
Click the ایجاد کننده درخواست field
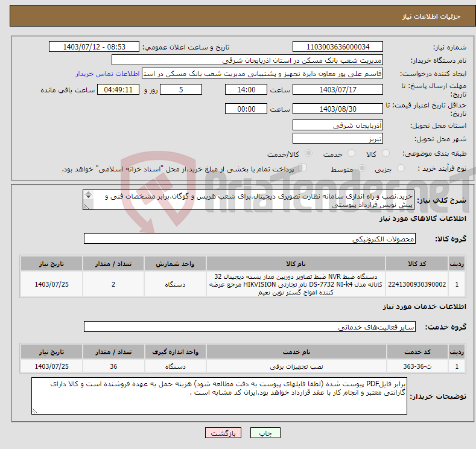(262, 74)
